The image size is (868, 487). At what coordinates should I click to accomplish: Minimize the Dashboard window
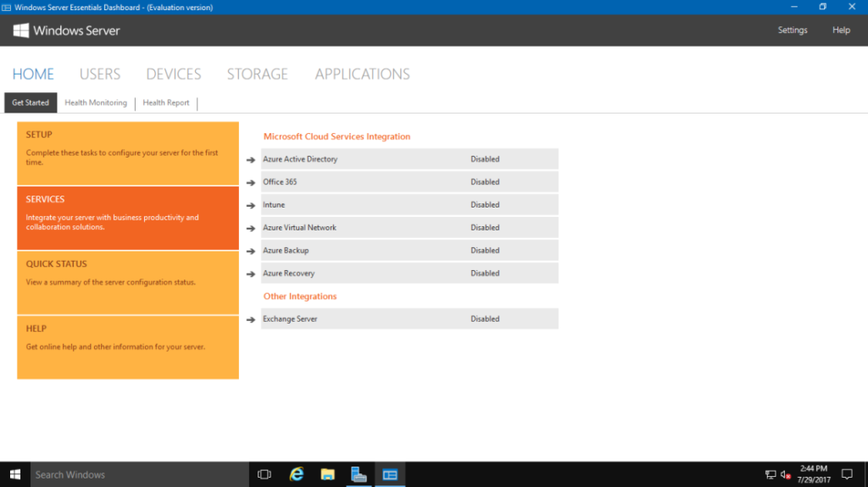tap(793, 7)
